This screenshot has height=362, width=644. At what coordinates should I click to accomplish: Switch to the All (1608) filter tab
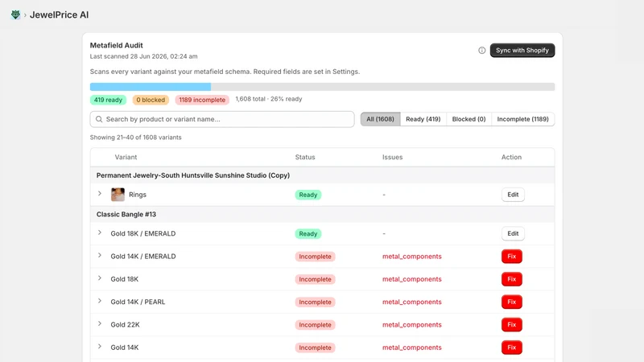[x=380, y=119]
